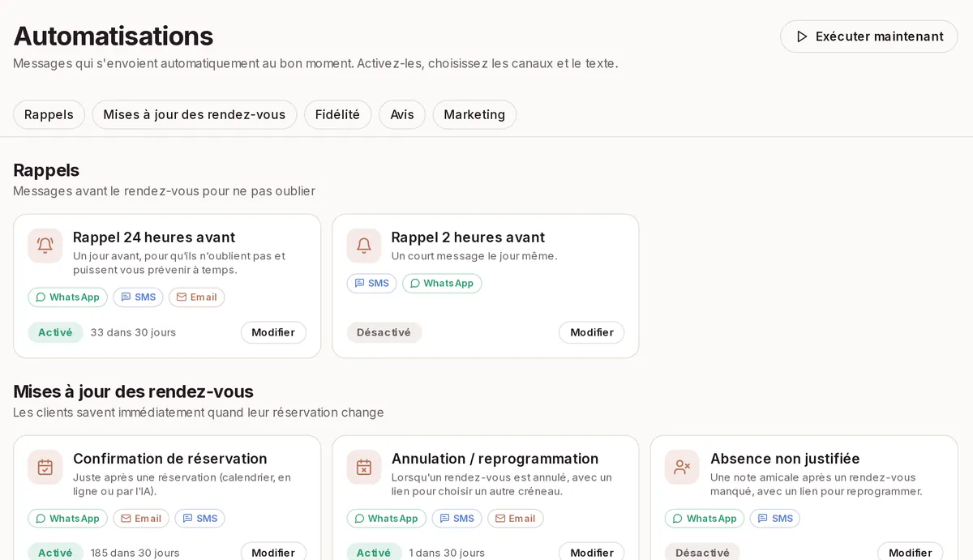Screen dimensions: 973x560
Task: Modify the Annulation / reprogrammation automation
Action: [x=592, y=553]
